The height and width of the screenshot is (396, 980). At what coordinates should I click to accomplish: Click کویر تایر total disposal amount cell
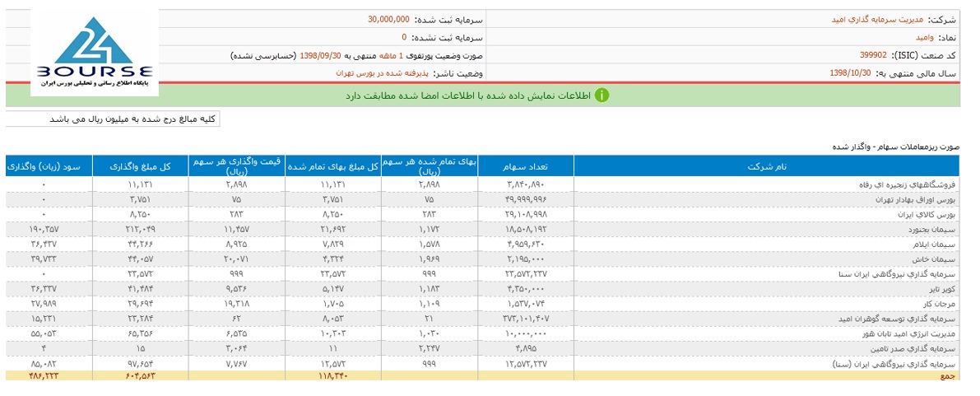point(141,289)
